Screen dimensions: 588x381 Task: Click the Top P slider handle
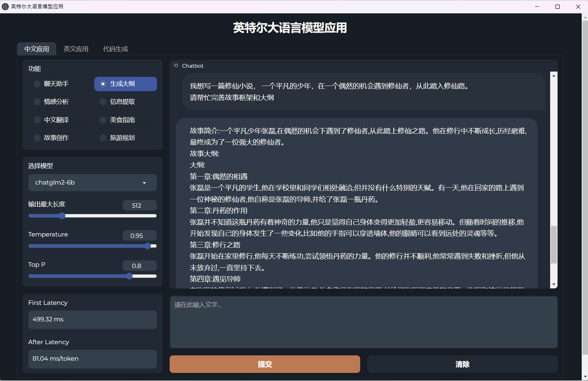(129, 276)
